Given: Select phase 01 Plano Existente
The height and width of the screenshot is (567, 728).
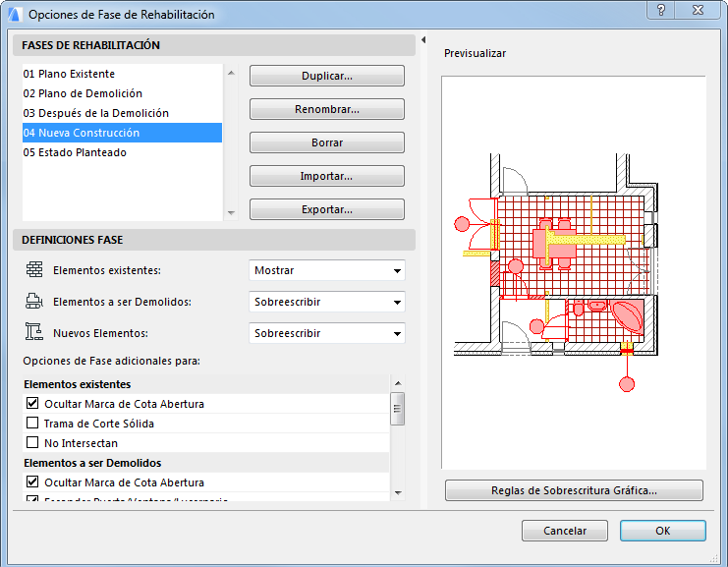Looking at the screenshot, I should (122, 74).
